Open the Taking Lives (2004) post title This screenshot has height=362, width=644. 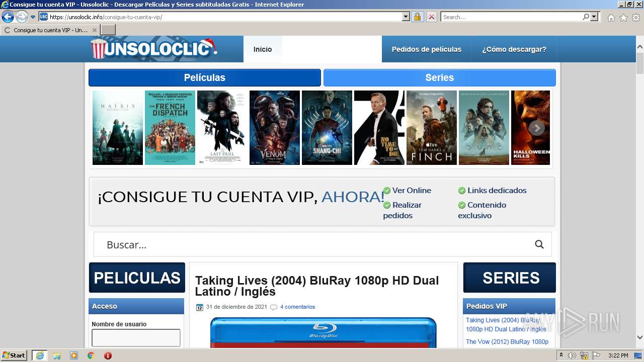(317, 286)
